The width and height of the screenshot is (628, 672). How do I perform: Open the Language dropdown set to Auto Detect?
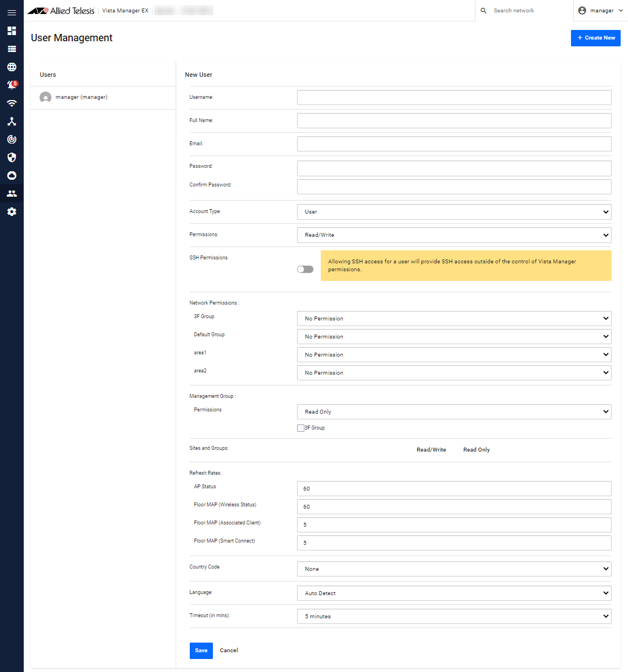tap(453, 593)
